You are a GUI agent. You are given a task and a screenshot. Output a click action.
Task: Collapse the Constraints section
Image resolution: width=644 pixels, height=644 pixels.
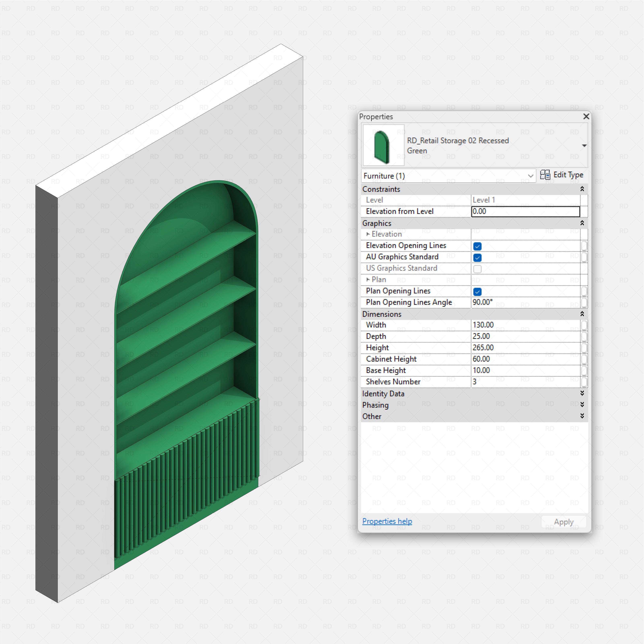click(582, 189)
